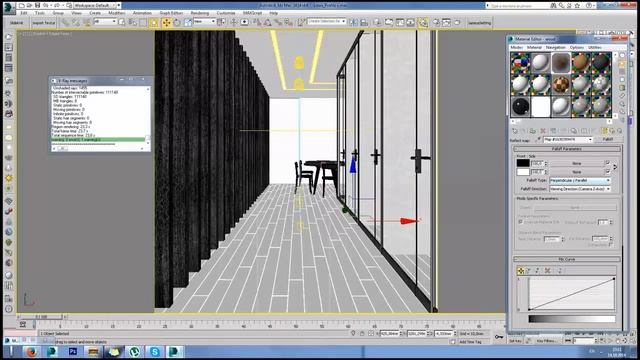
Task: Select the black material sample sphere
Action: (520, 107)
